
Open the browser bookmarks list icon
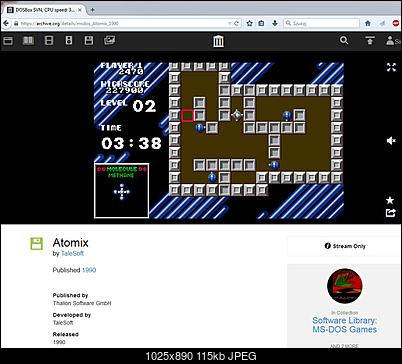[262, 23]
